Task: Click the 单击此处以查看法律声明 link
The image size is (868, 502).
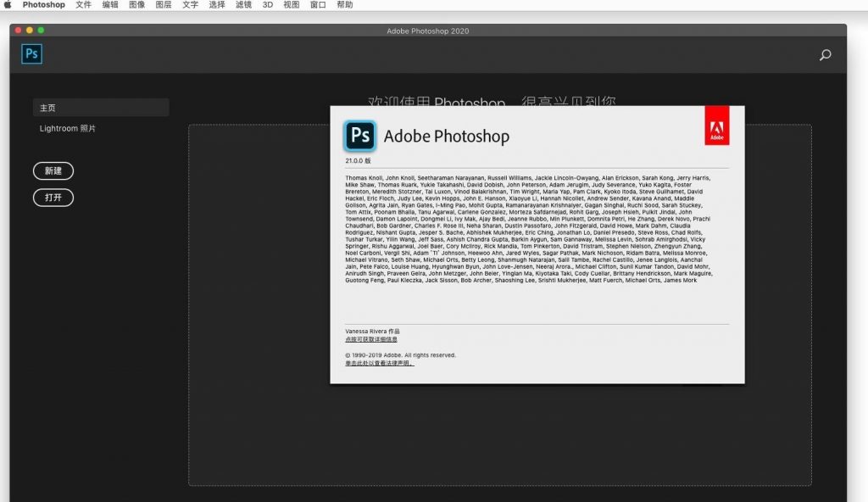Action: click(379, 364)
